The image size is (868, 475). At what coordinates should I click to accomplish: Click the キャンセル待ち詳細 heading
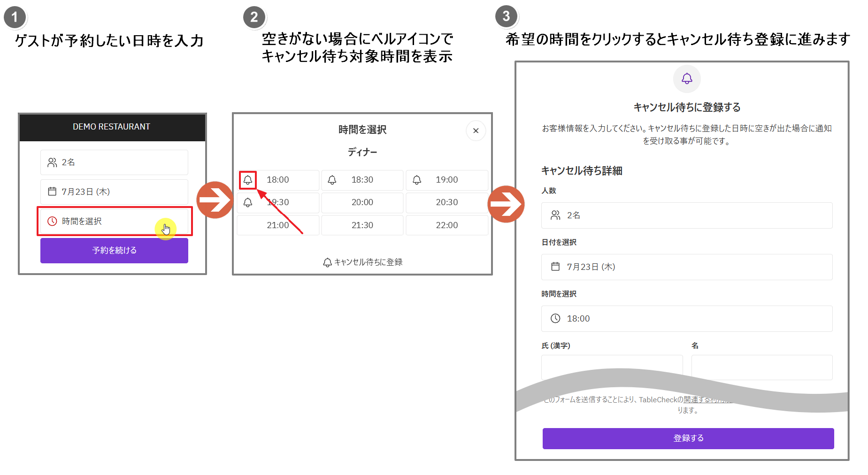[582, 171]
